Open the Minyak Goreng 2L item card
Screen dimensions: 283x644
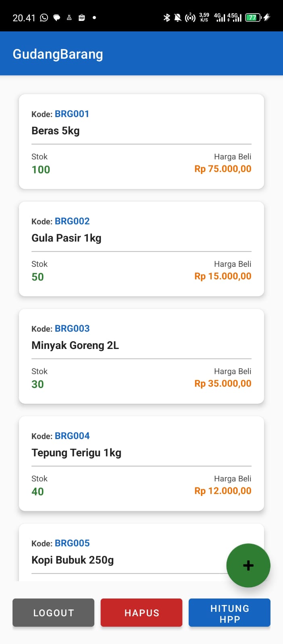tap(141, 356)
